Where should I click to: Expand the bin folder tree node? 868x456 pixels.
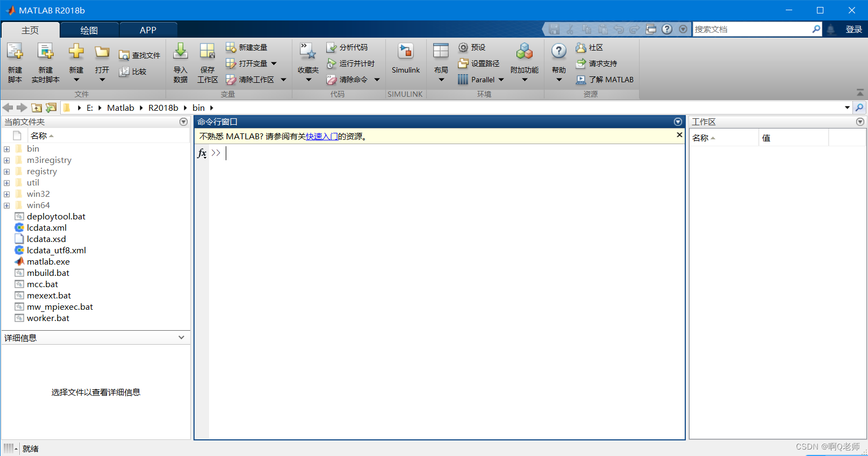[6, 149]
